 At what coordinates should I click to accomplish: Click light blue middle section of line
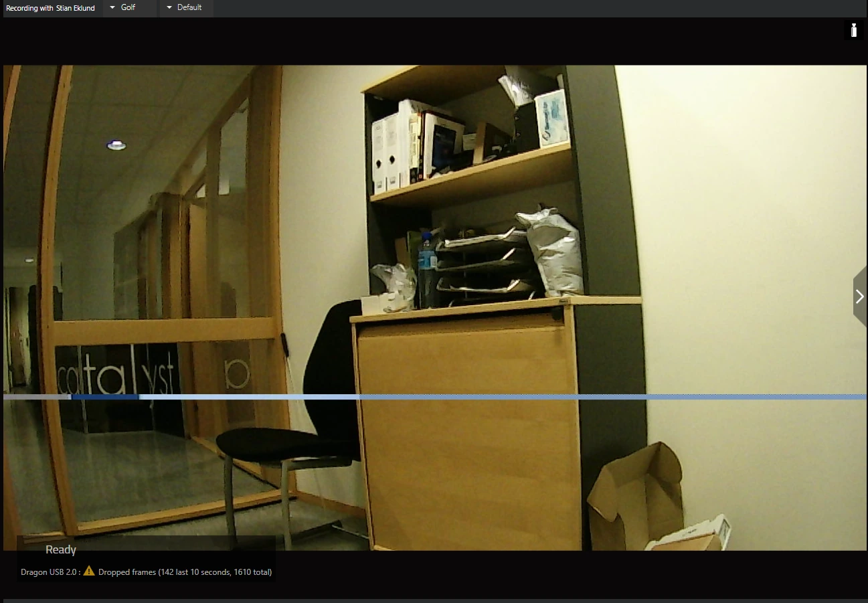click(249, 397)
